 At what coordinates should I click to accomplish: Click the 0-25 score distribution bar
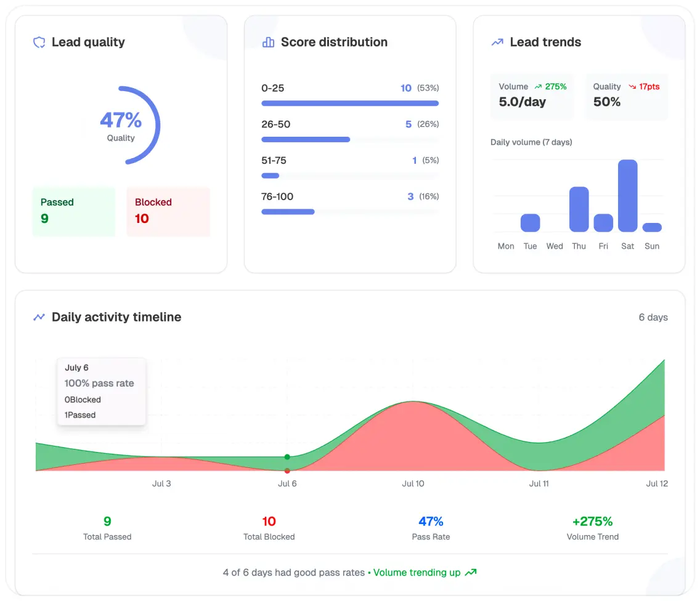coord(350,103)
